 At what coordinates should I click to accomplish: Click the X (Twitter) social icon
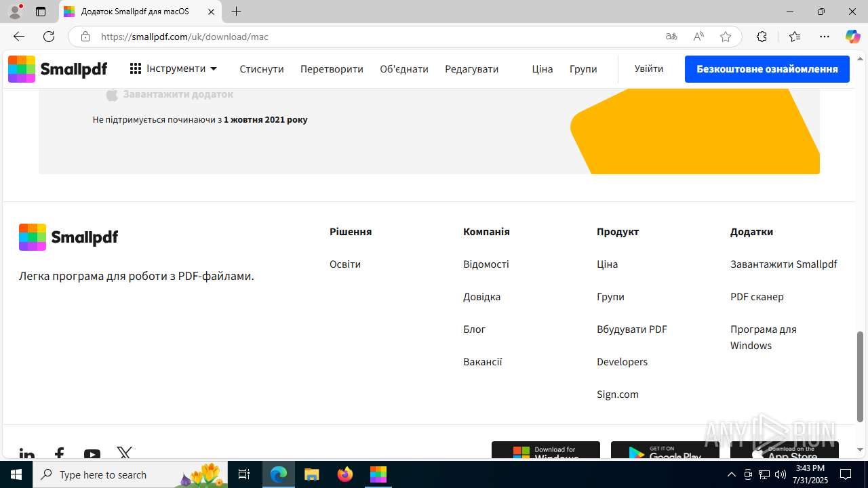(125, 453)
